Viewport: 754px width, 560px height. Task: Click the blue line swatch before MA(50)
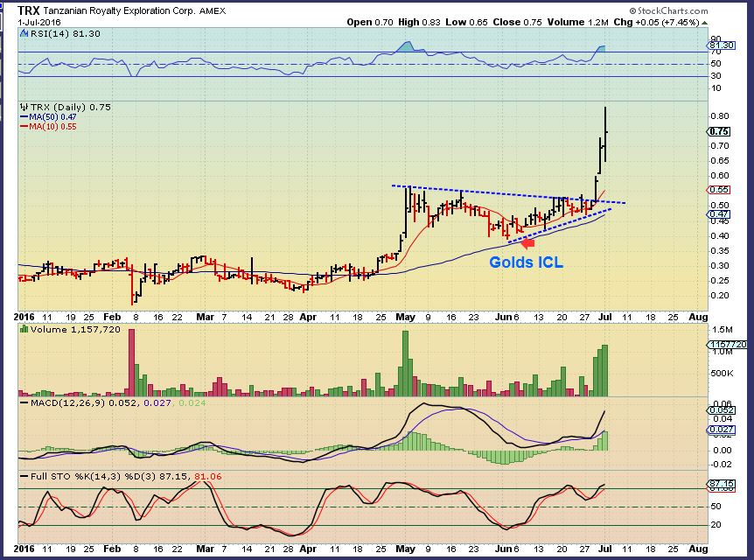[24, 117]
